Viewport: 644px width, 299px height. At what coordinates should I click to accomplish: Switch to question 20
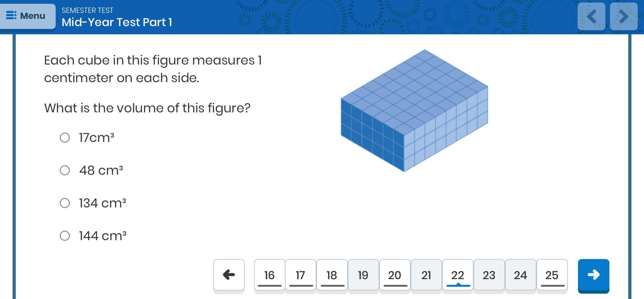pyautogui.click(x=395, y=275)
